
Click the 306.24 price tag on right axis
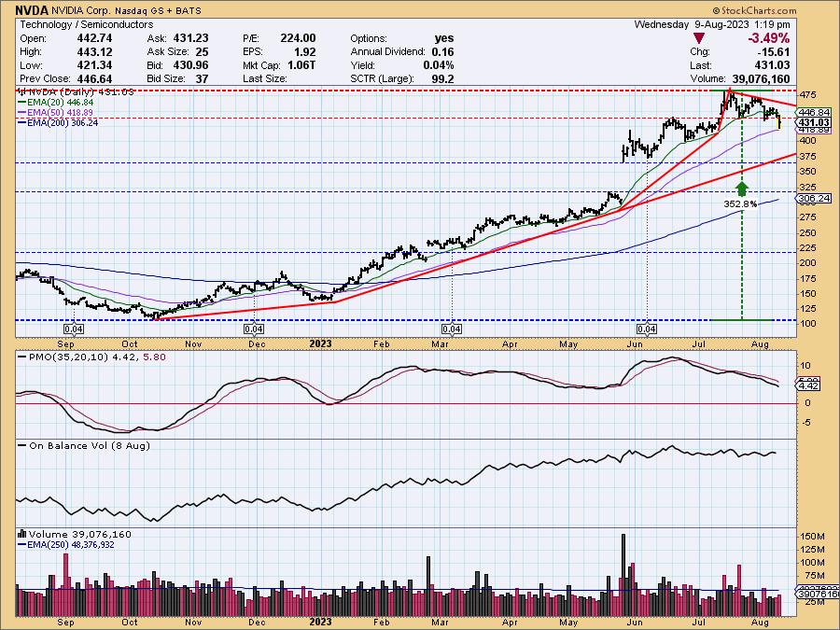pos(814,198)
